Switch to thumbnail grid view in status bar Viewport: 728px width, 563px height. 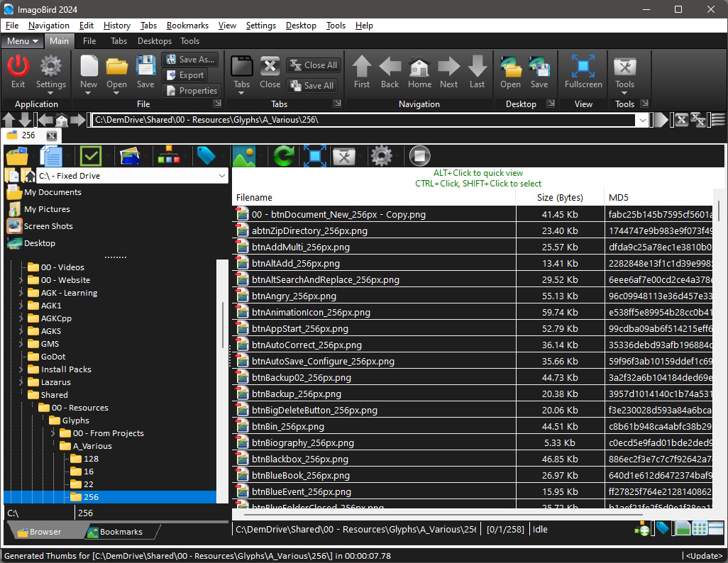tap(699, 529)
